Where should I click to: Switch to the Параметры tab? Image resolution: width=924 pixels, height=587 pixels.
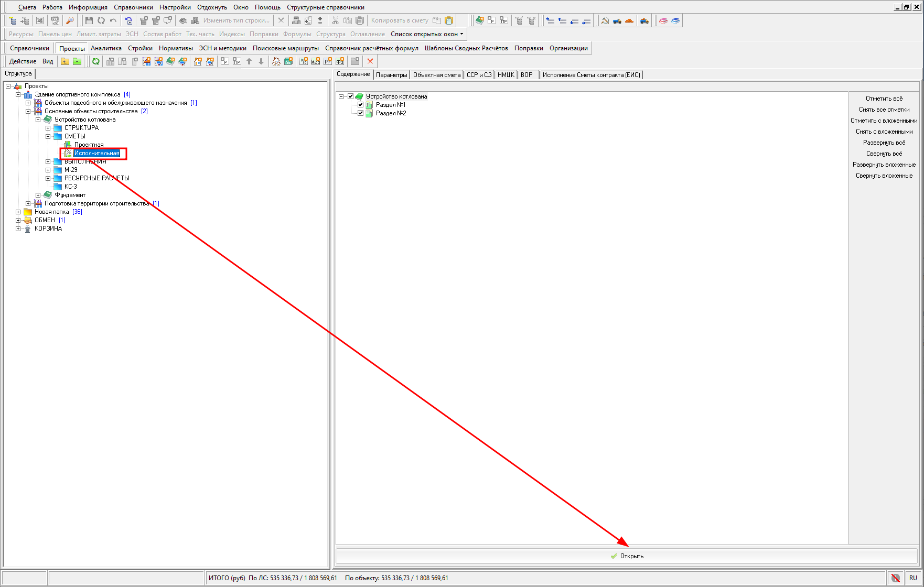click(x=391, y=75)
